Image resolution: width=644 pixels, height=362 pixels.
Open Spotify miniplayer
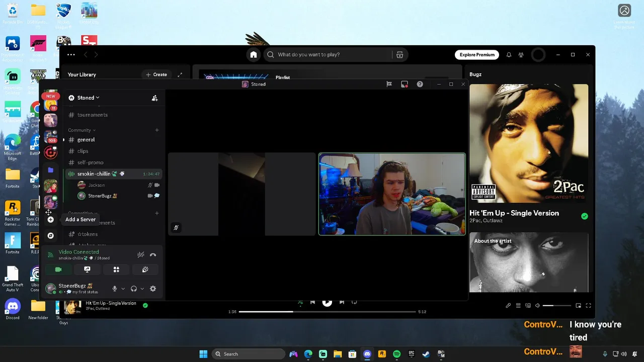579,306
